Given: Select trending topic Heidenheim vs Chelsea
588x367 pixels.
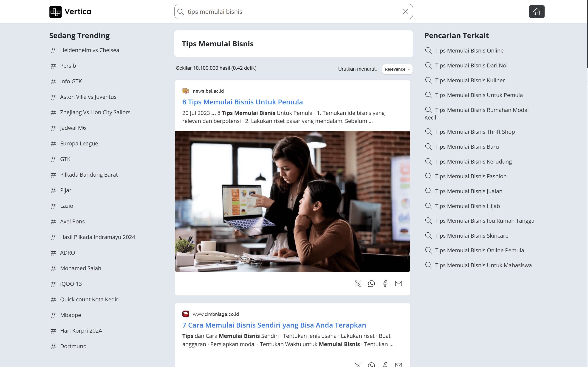Looking at the screenshot, I should pyautogui.click(x=89, y=50).
